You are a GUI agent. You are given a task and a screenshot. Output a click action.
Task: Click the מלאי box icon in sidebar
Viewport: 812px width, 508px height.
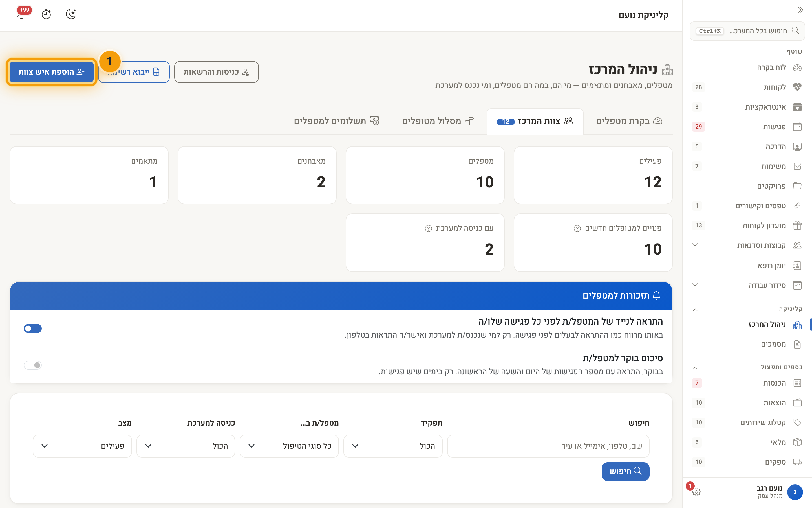(797, 442)
